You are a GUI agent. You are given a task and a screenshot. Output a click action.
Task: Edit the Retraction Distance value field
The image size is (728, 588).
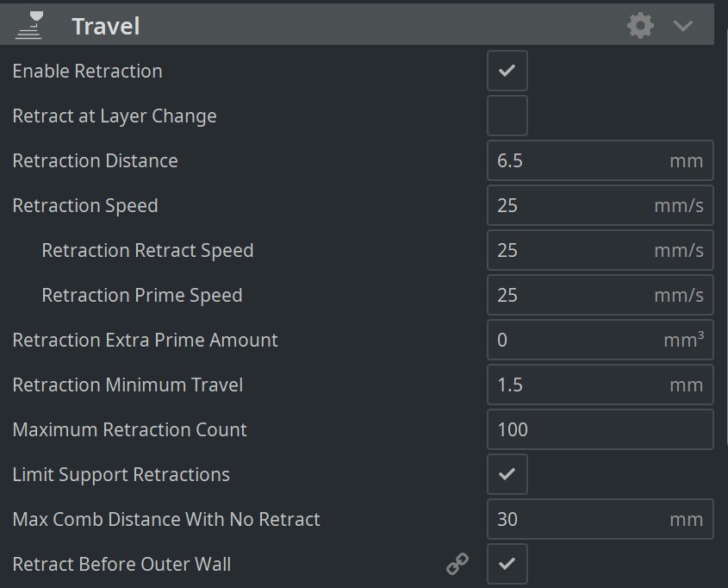pyautogui.click(x=600, y=160)
